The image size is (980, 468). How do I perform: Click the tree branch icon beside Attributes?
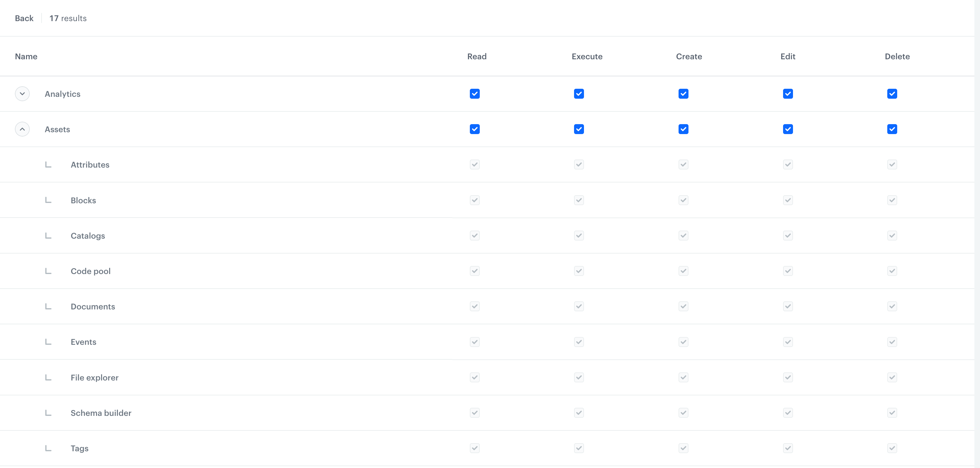click(x=48, y=164)
